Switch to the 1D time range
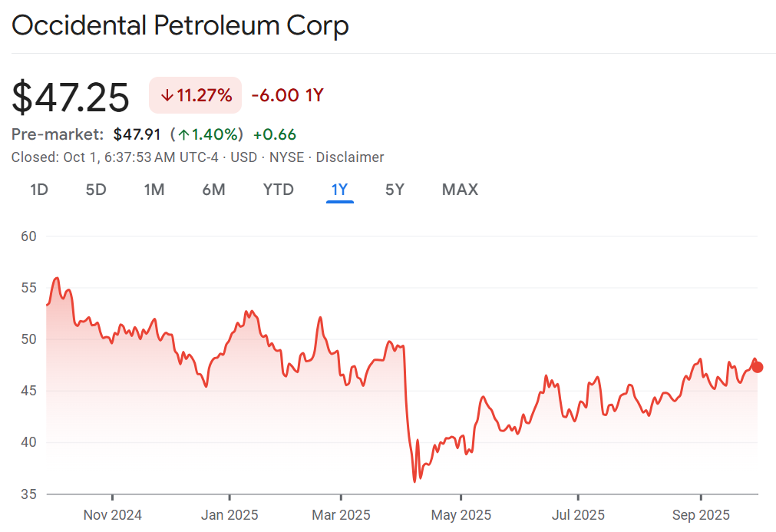Viewport: 776px width, 532px height. (39, 190)
